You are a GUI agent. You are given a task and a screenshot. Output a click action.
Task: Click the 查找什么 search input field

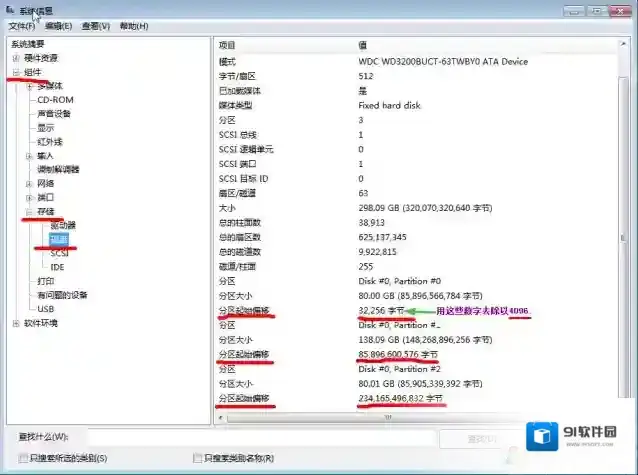point(260,437)
